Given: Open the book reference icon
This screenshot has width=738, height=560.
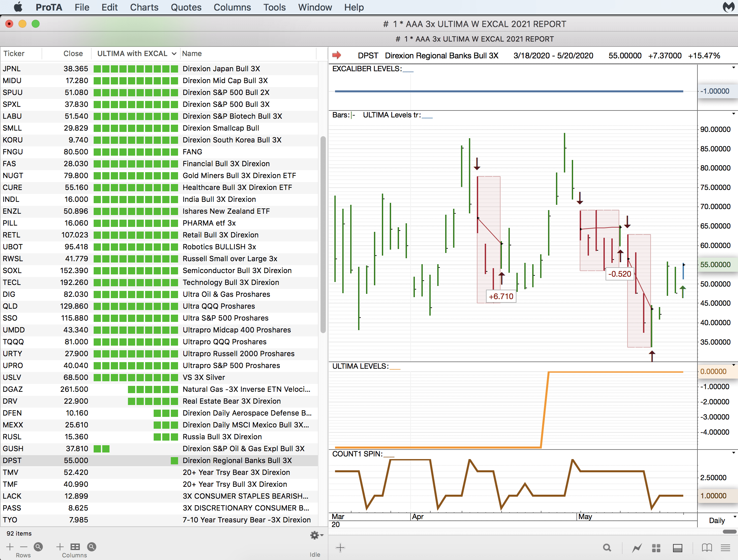Looking at the screenshot, I should point(707,548).
